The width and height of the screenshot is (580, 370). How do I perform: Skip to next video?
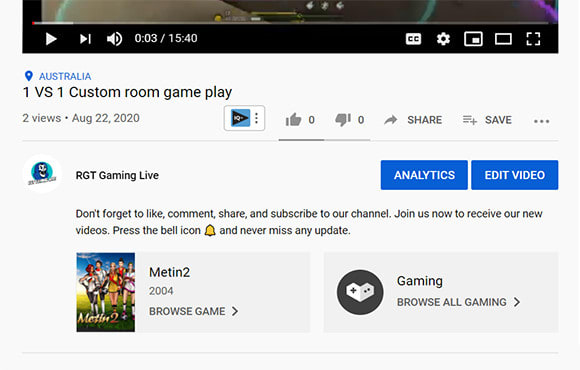[x=85, y=38]
